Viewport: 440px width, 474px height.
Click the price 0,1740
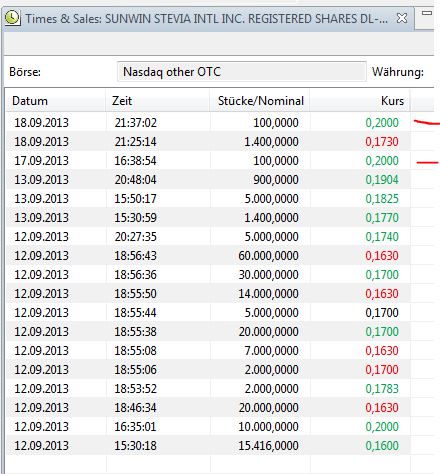click(382, 237)
